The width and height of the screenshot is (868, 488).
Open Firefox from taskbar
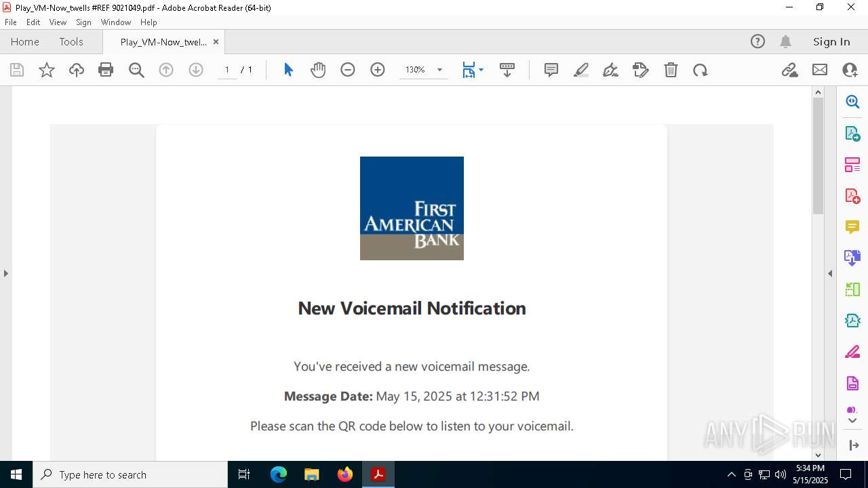coord(345,474)
